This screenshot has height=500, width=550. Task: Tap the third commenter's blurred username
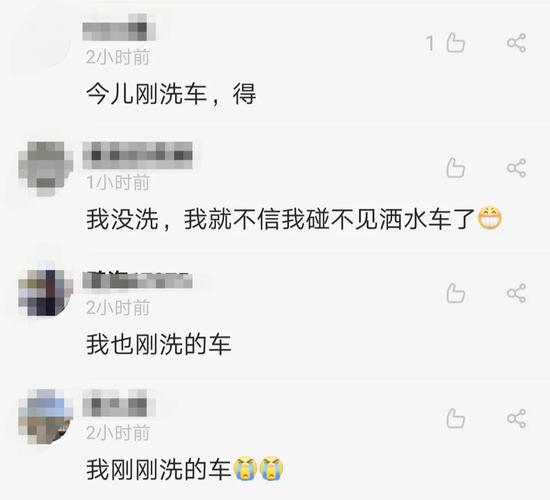tap(138, 280)
